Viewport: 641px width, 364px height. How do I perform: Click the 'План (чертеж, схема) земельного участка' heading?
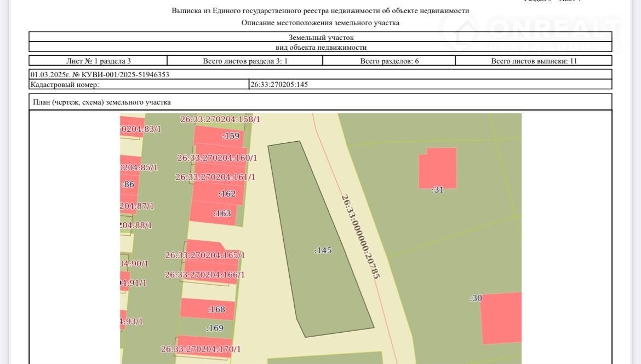(102, 102)
